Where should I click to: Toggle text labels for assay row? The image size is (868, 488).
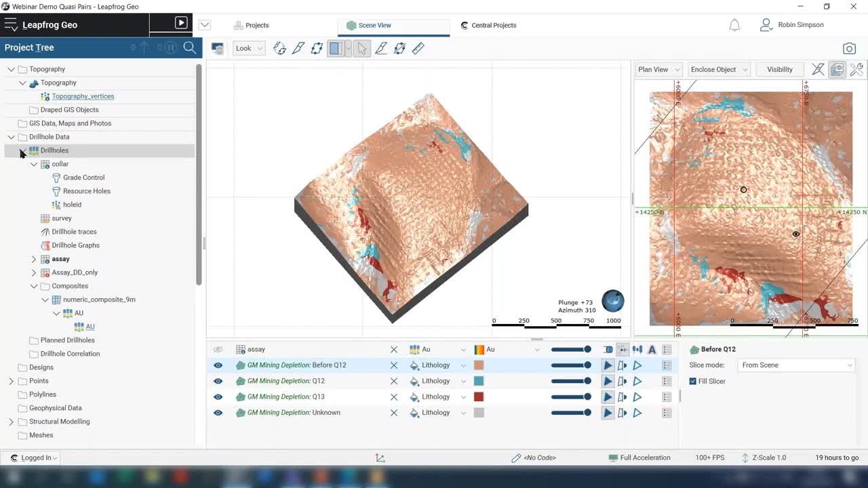pos(652,350)
